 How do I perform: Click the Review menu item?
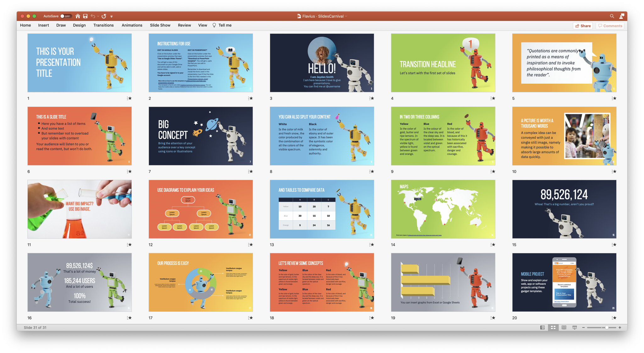(x=184, y=25)
